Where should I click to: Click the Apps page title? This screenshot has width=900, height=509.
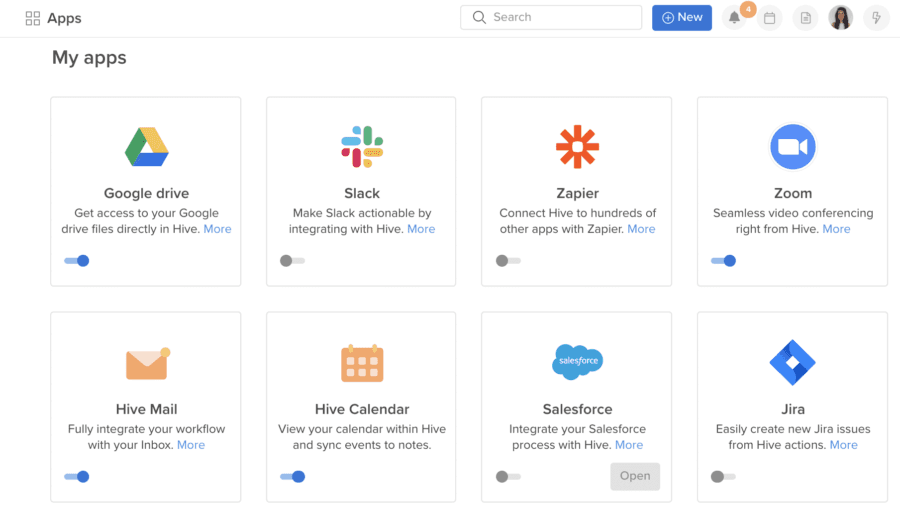(x=64, y=18)
